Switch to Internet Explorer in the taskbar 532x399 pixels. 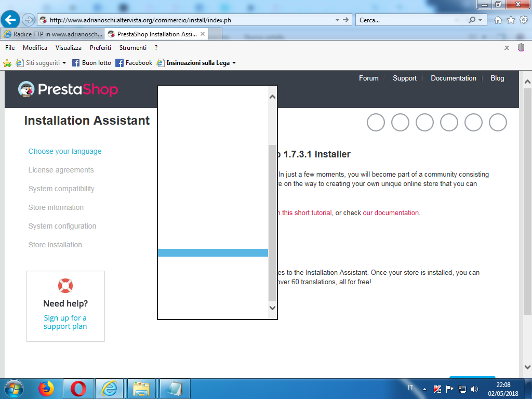[x=109, y=389]
